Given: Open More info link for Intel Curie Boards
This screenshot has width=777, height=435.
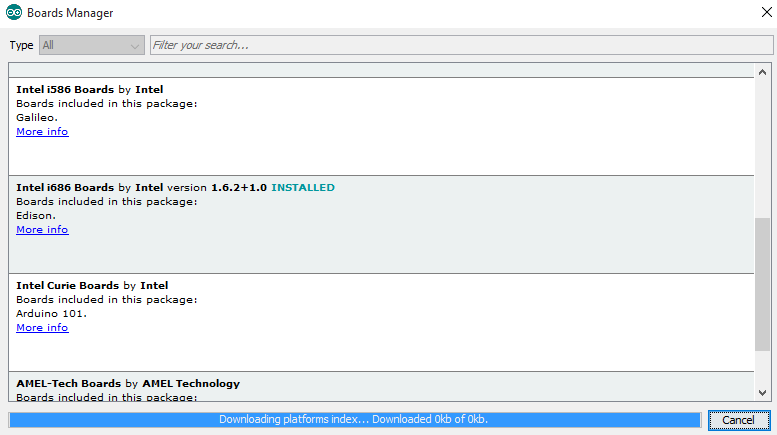Looking at the screenshot, I should tap(42, 327).
